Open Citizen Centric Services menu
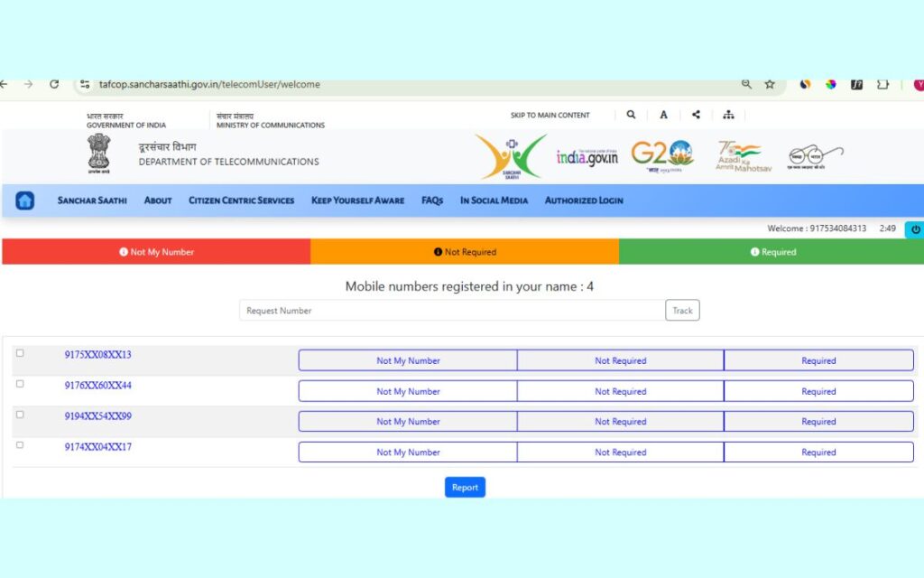The height and width of the screenshot is (578, 924). [241, 200]
